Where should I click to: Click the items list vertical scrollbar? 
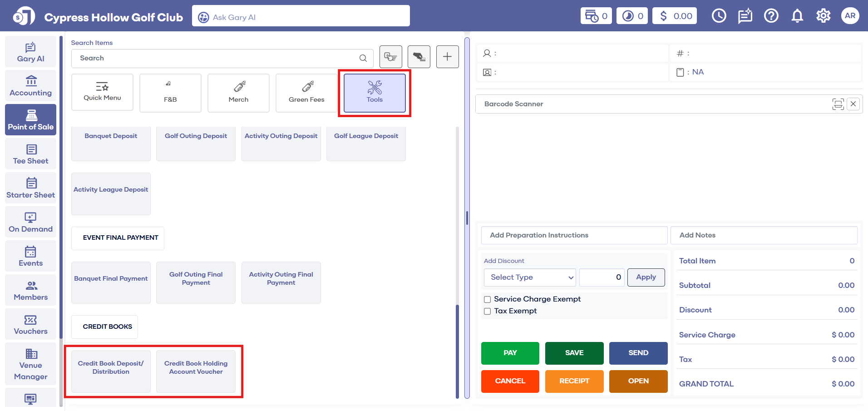click(457, 350)
